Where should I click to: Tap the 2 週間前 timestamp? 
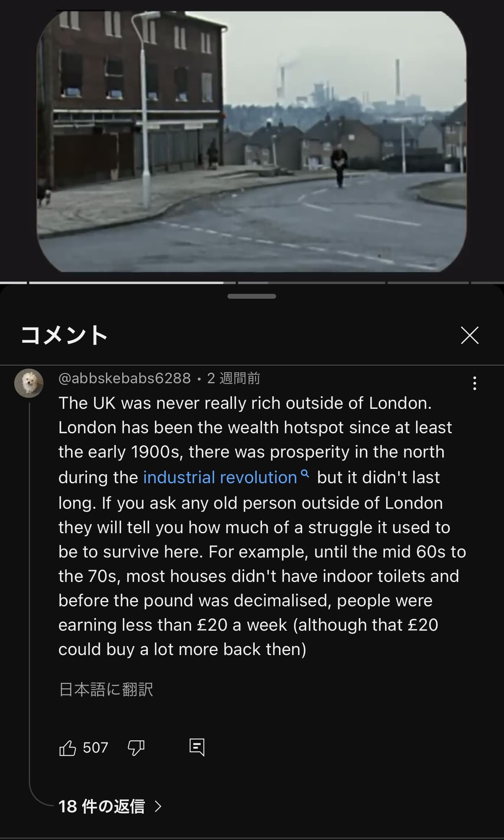click(234, 378)
